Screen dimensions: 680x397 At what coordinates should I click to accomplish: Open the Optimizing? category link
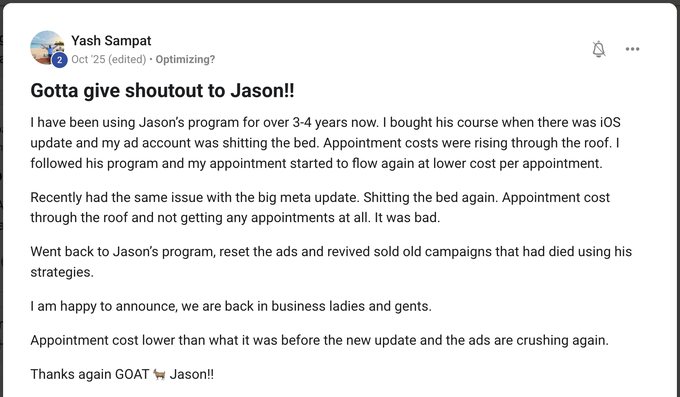point(185,59)
